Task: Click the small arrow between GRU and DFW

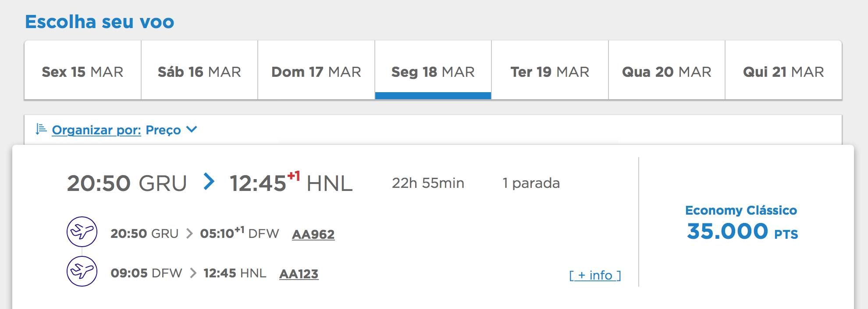Action: click(x=189, y=234)
